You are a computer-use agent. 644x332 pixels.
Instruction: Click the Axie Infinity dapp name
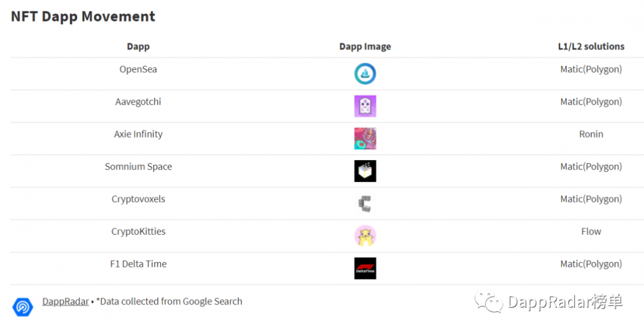(x=138, y=134)
